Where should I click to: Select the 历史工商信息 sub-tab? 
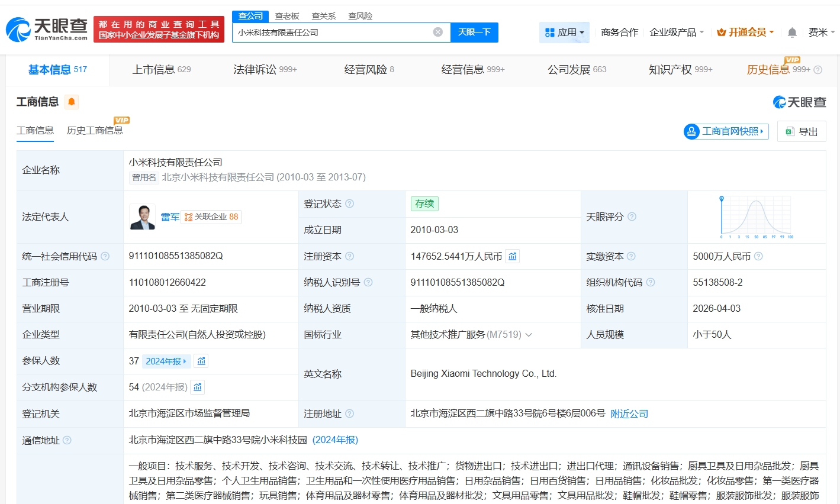[95, 130]
